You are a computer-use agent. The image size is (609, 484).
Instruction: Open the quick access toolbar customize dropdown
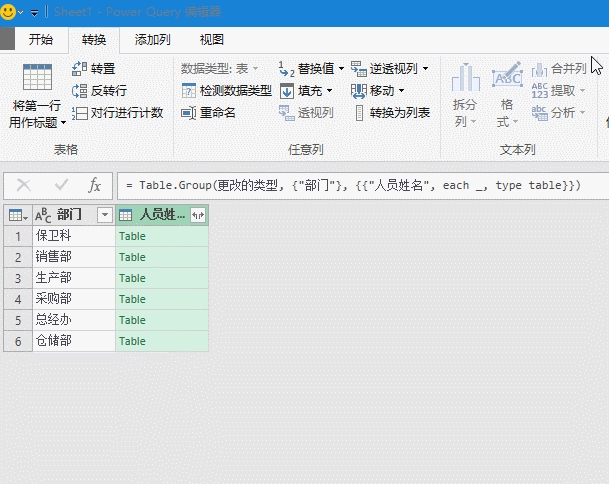(x=34, y=14)
